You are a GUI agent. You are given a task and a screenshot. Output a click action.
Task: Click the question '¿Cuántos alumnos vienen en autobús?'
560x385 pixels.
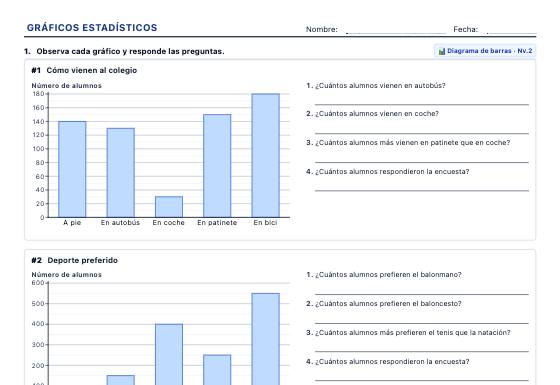pyautogui.click(x=380, y=86)
